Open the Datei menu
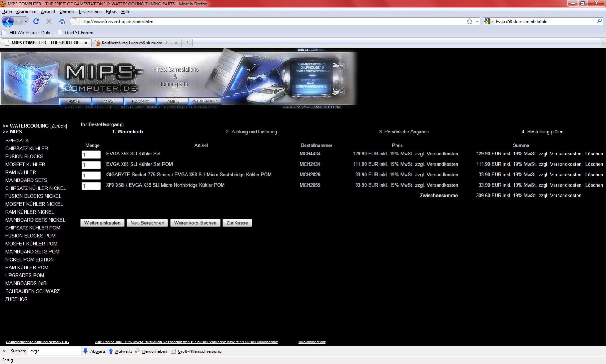Viewport: 606px width, 364px height. (x=7, y=12)
